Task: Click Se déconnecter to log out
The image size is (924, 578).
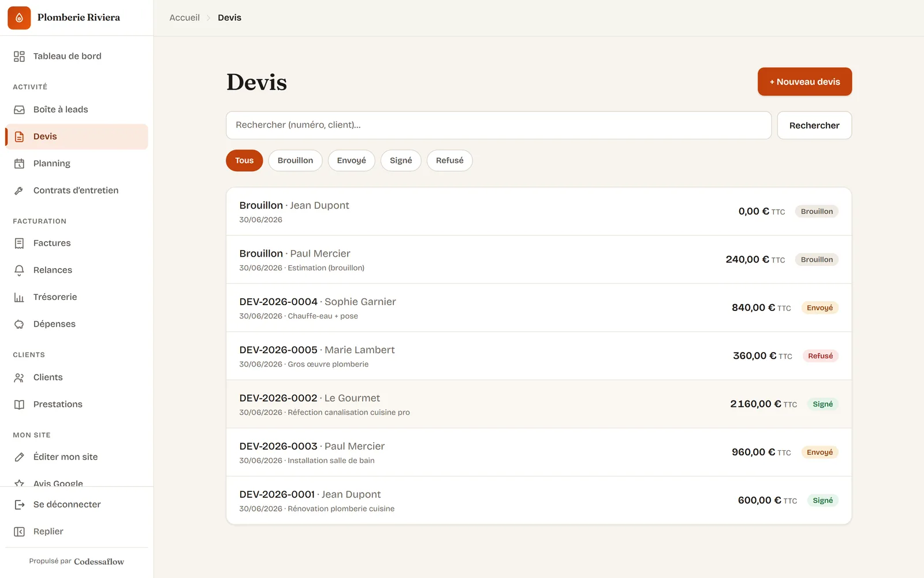Action: click(76, 505)
